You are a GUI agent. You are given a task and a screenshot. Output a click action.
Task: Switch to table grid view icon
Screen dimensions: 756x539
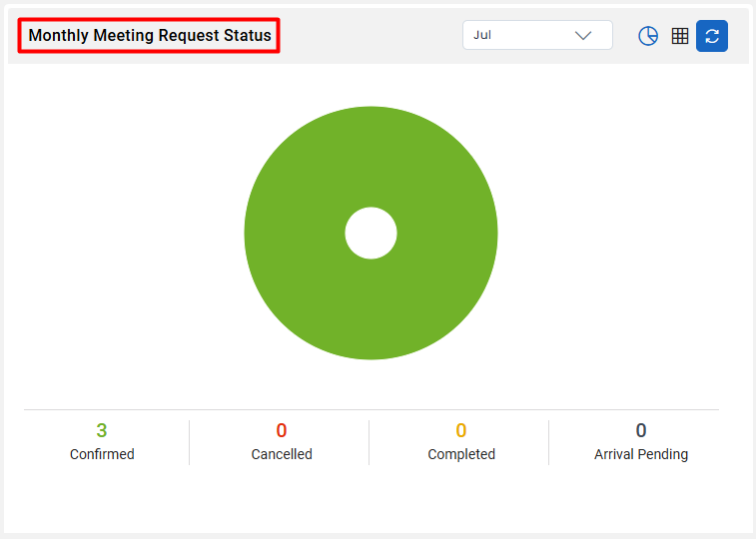click(680, 36)
